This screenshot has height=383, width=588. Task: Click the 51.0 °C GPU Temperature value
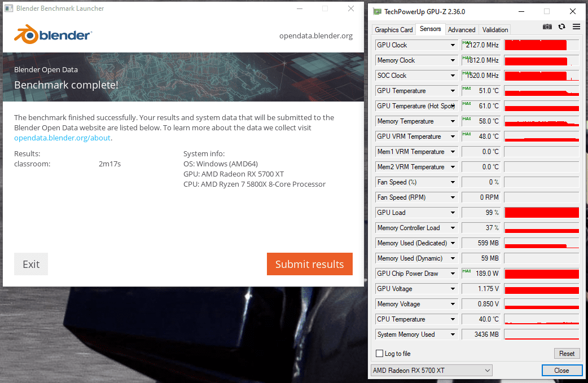click(480, 91)
